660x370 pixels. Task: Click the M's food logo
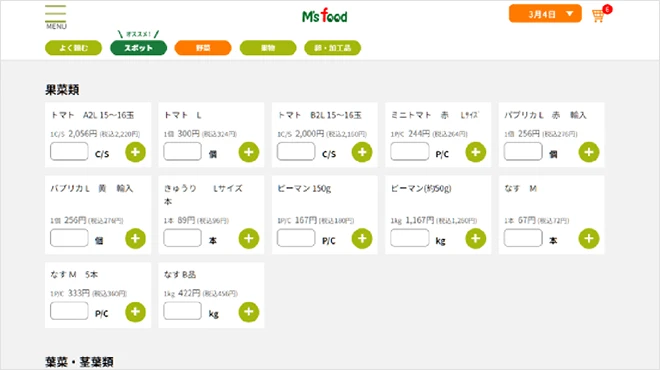(325, 16)
